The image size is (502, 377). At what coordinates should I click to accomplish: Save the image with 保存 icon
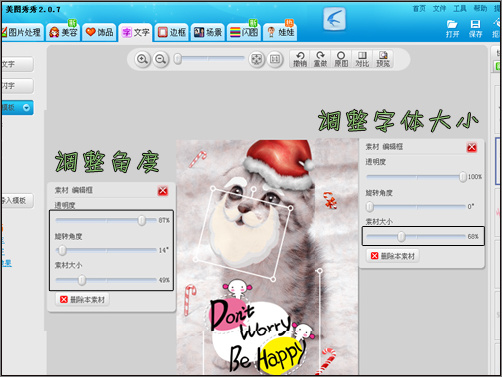click(x=475, y=28)
